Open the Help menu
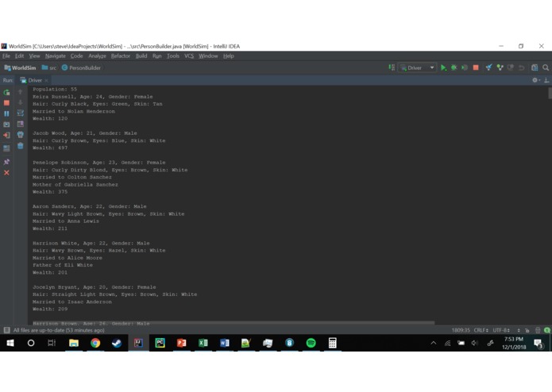The image size is (552, 392). 229,56
